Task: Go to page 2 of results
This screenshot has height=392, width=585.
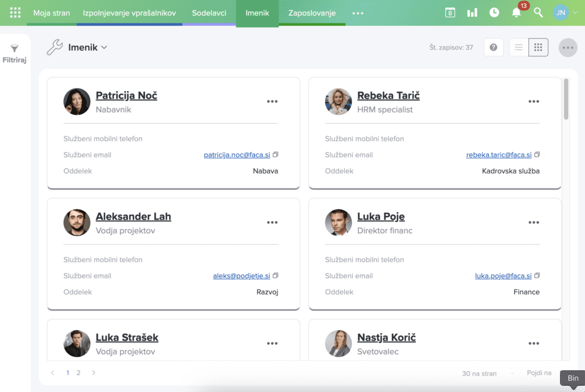Action: point(79,373)
